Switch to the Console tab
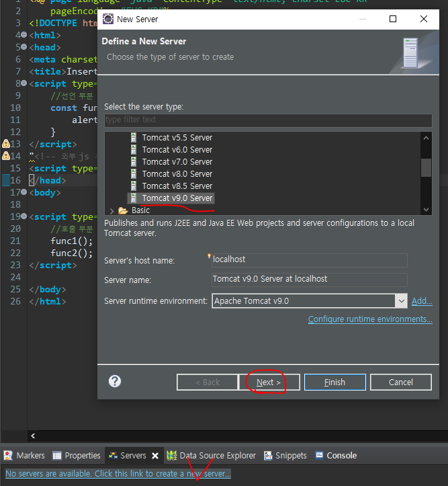This screenshot has width=448, height=486. pyautogui.click(x=336, y=455)
